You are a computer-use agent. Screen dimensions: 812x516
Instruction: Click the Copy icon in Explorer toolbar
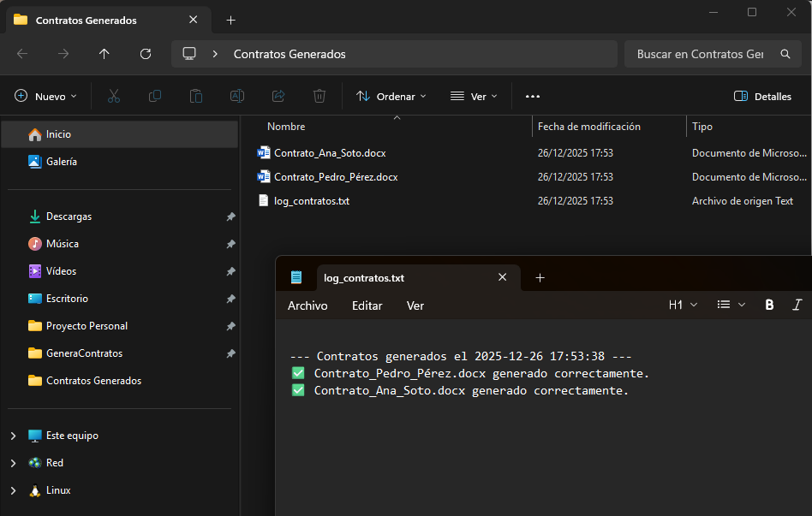pyautogui.click(x=155, y=96)
